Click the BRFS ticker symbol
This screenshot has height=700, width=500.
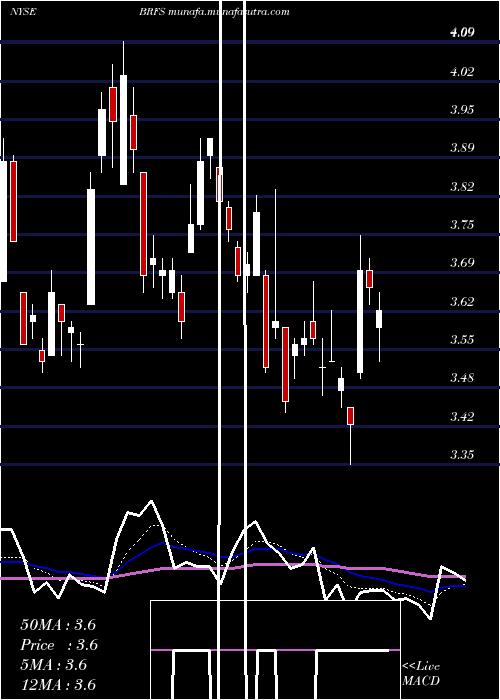(154, 12)
